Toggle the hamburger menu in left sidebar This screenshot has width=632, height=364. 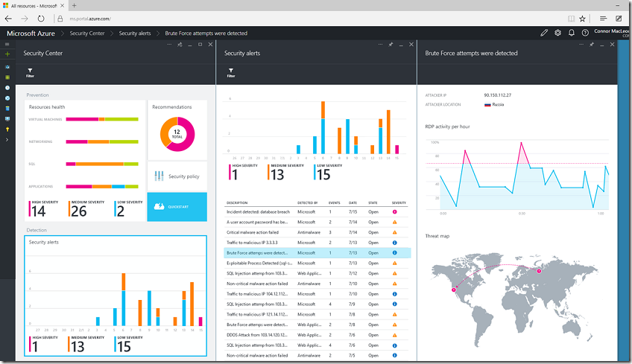(x=7, y=45)
